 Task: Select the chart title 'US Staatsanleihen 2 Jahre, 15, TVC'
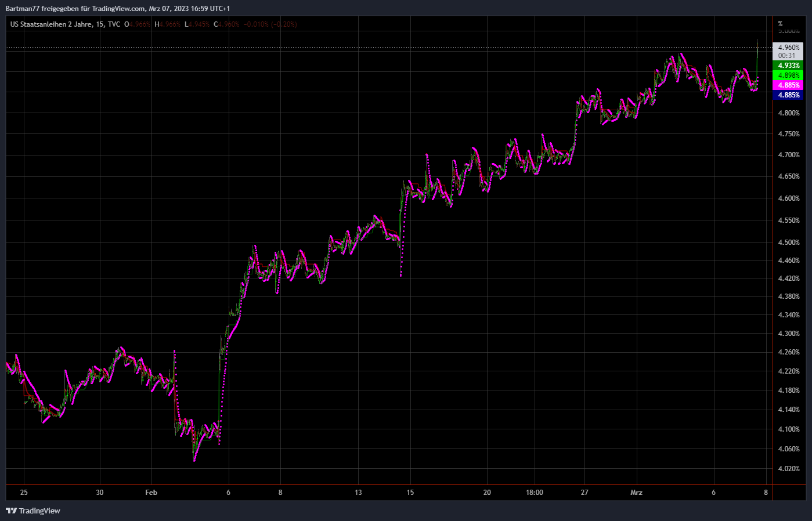[x=65, y=24]
